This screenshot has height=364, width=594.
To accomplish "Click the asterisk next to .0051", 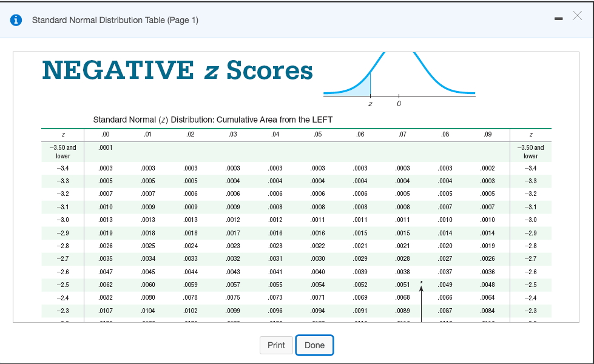I will (x=420, y=283).
